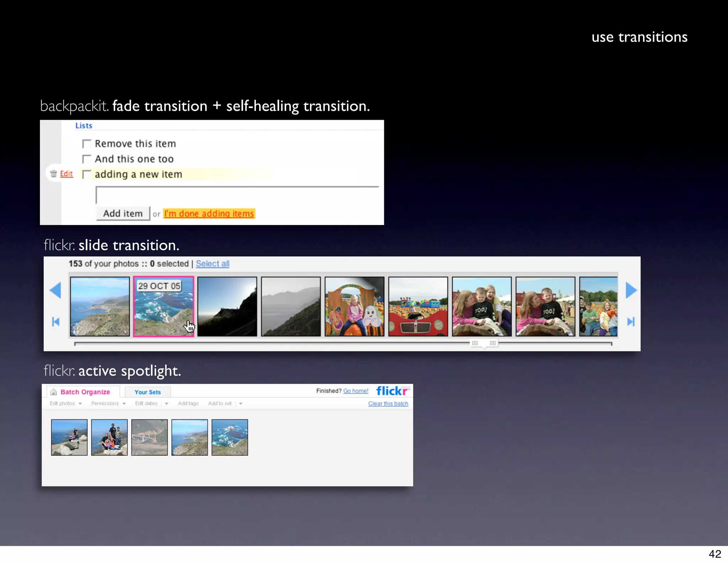Click the flickr logo
This screenshot has height=564, width=728.
(392, 391)
